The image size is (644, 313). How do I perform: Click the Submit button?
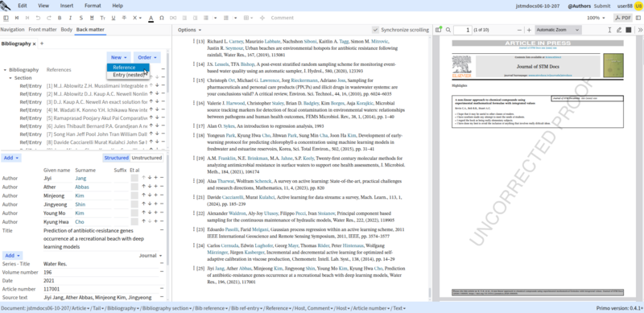(602, 6)
